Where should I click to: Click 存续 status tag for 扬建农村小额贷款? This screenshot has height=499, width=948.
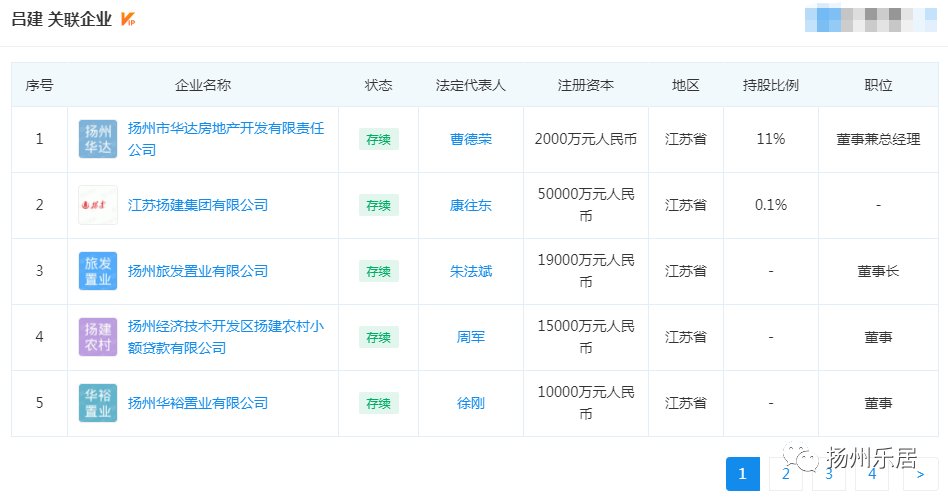[x=378, y=338]
